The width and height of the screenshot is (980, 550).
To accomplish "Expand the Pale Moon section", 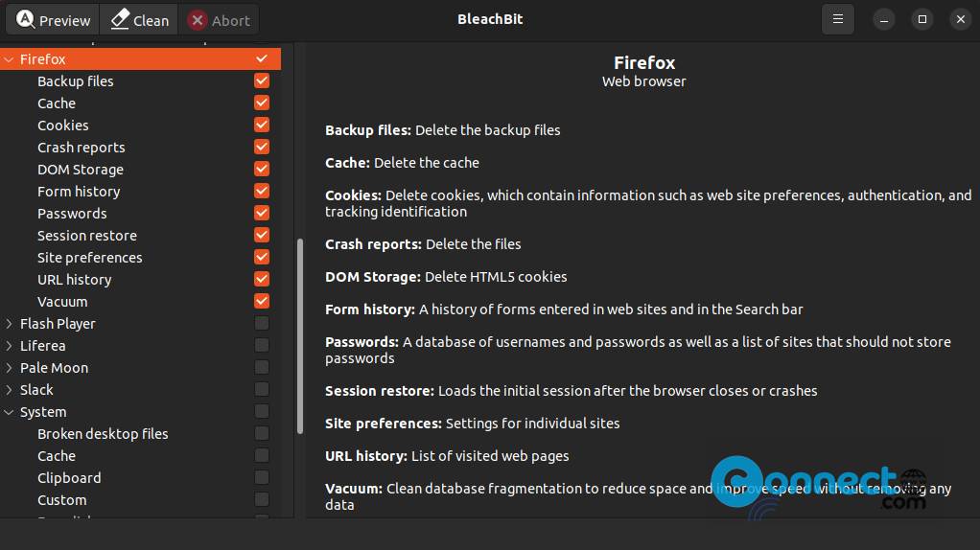I will click(x=9, y=368).
